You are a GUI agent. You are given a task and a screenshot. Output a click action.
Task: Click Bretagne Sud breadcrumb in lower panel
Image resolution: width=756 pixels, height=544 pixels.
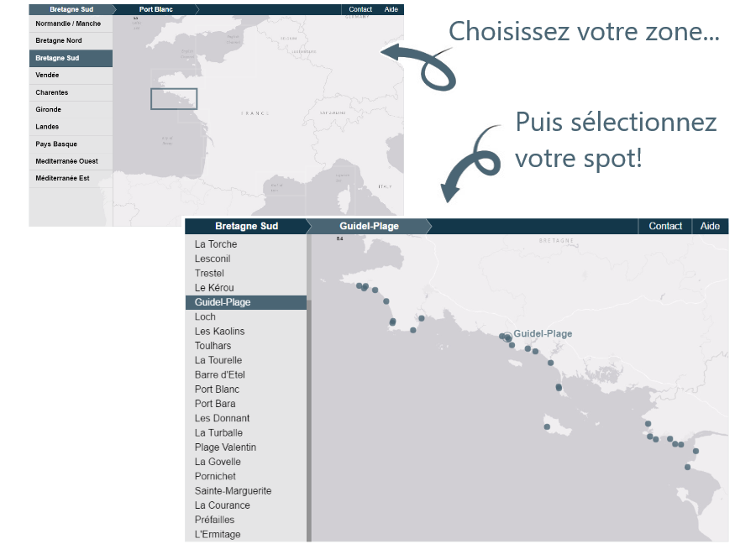[x=246, y=226]
